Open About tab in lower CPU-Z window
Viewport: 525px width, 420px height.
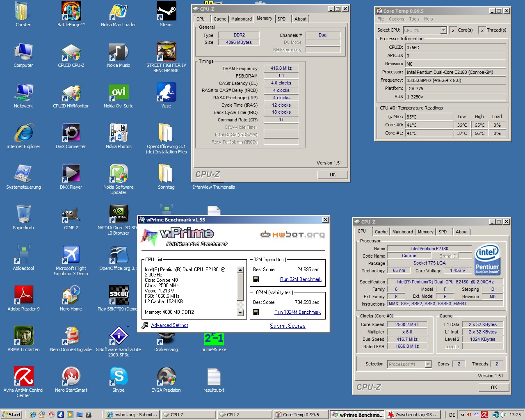tap(461, 232)
